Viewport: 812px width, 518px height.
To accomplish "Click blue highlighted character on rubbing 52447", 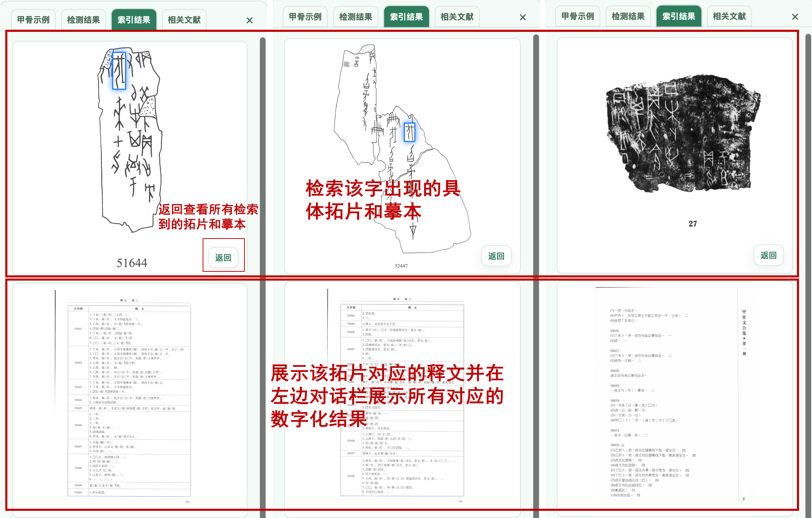I will [409, 132].
